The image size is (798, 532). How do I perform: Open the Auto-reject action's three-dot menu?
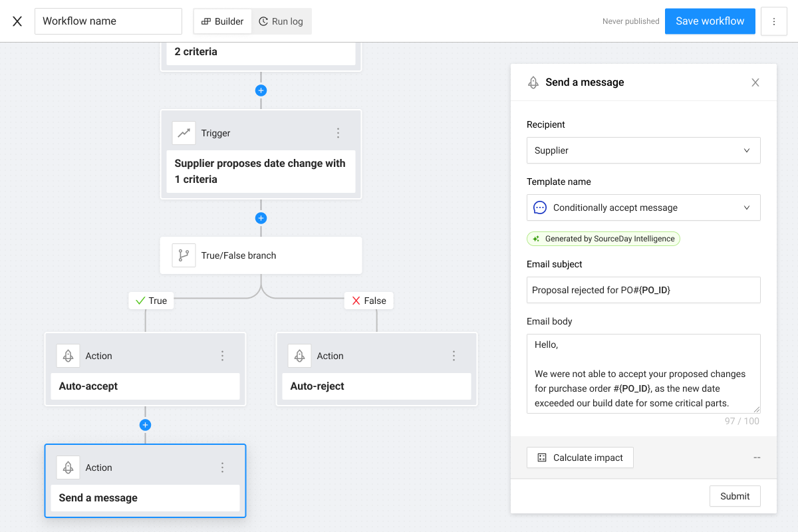pos(454,356)
